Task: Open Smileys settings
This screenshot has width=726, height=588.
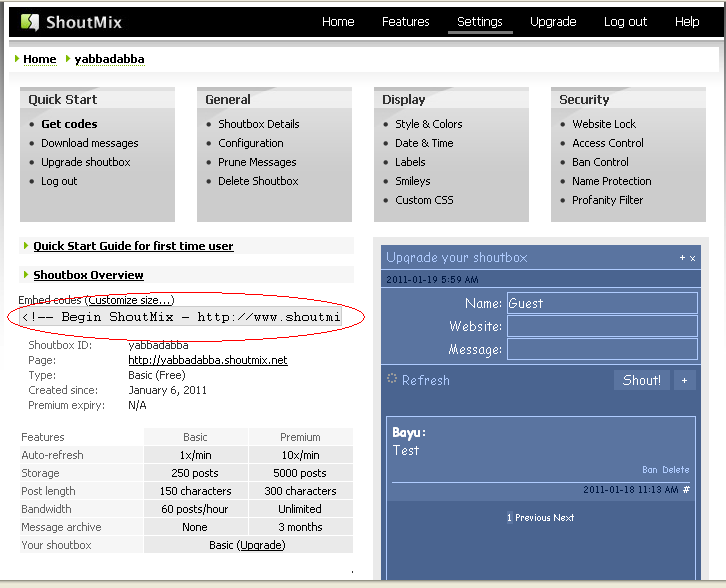Action: [x=413, y=181]
